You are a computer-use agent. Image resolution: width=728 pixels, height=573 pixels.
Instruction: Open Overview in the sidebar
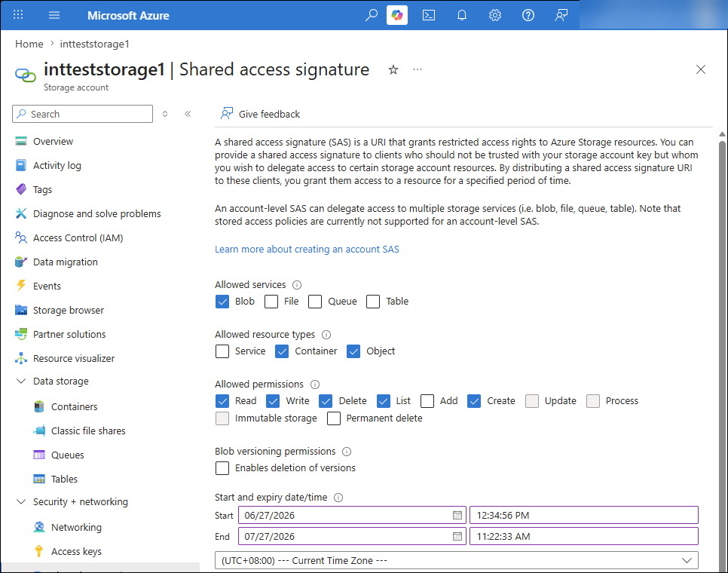[53, 141]
